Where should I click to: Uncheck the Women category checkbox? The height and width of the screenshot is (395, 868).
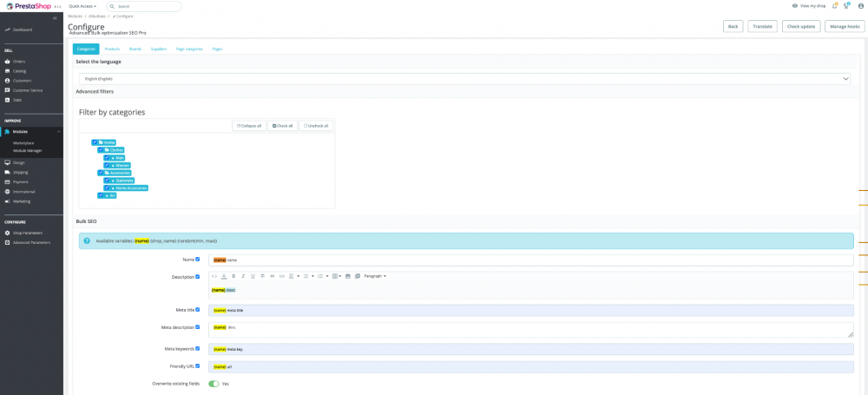click(108, 165)
